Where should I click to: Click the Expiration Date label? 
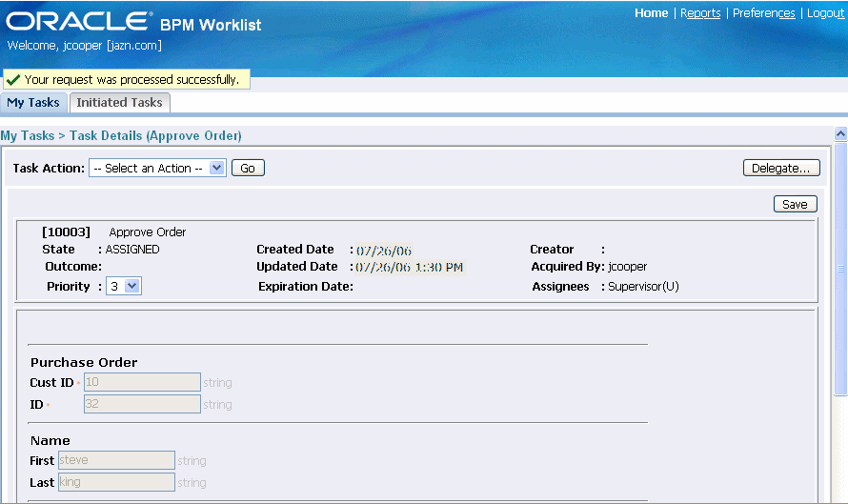[306, 287]
